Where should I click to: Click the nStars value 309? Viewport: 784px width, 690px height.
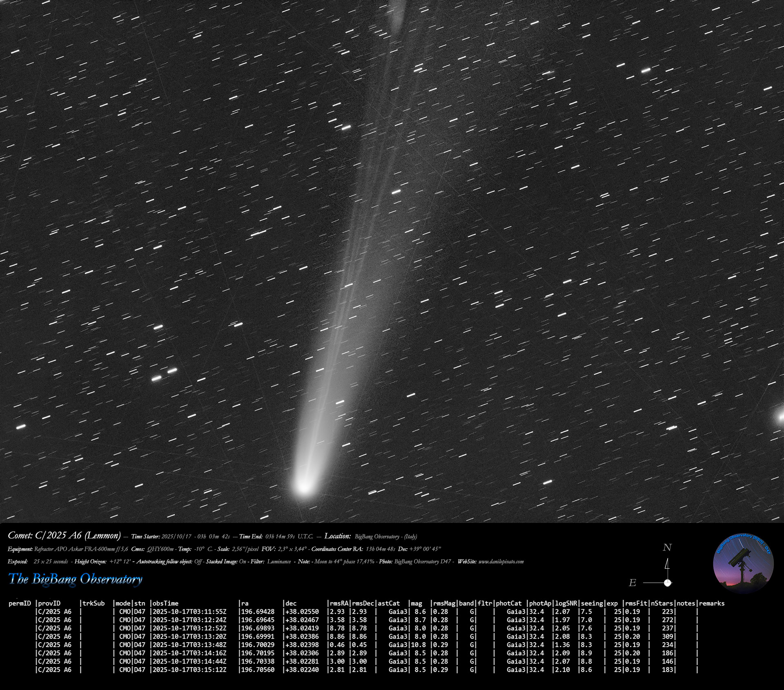[x=667, y=636]
